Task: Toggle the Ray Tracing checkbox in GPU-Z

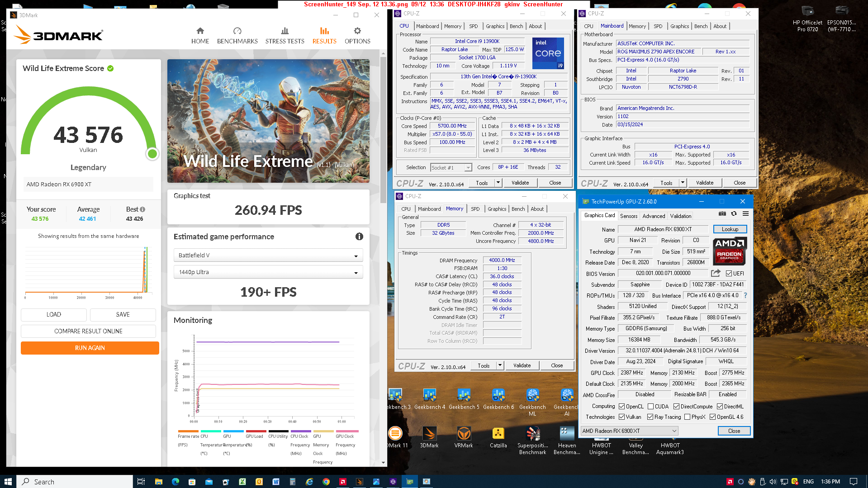Action: [650, 417]
